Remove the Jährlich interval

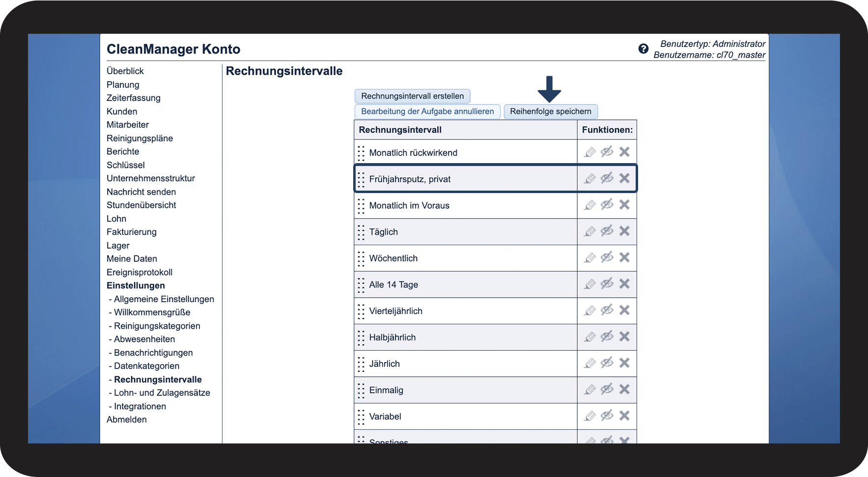(624, 363)
